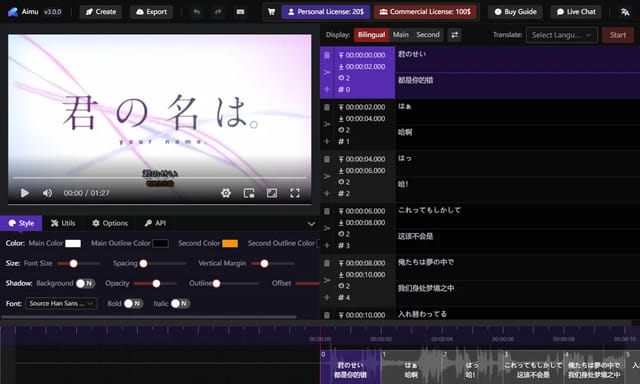The width and height of the screenshot is (640, 384).
Task: Select Main display mode
Action: 400,35
